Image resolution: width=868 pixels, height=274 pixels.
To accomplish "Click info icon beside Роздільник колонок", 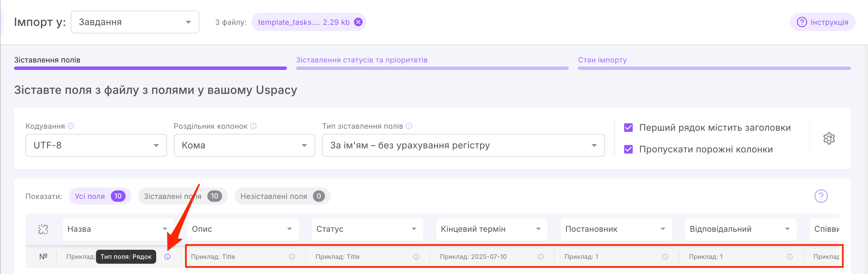I will [253, 126].
